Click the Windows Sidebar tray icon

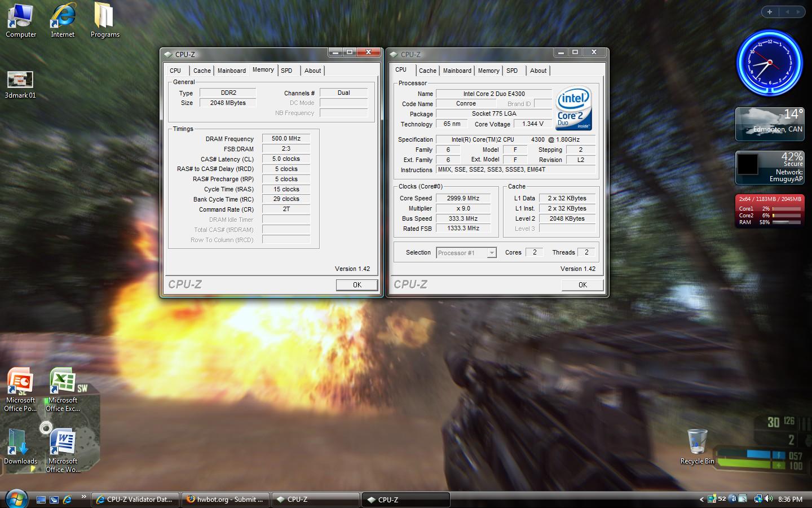point(712,499)
